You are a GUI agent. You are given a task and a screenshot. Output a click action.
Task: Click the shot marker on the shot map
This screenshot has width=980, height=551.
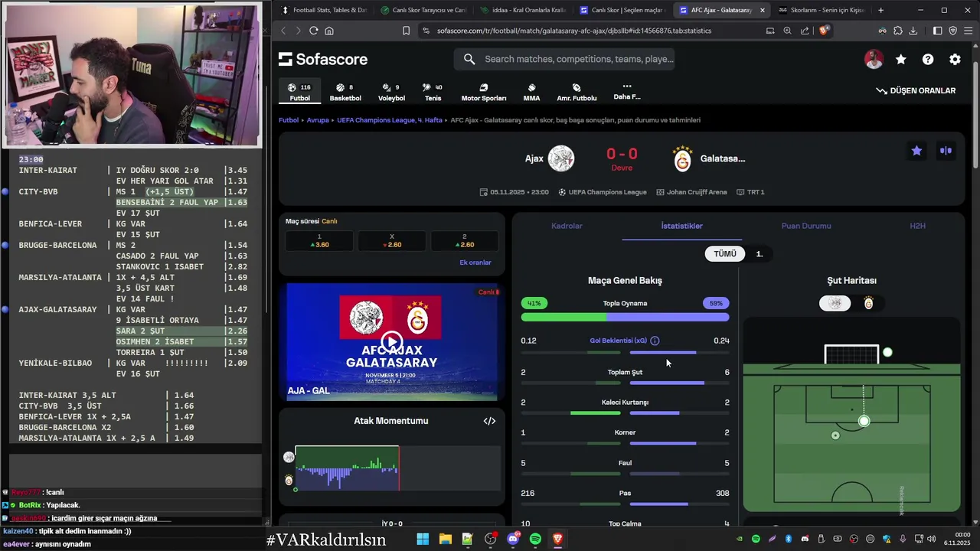click(x=864, y=421)
